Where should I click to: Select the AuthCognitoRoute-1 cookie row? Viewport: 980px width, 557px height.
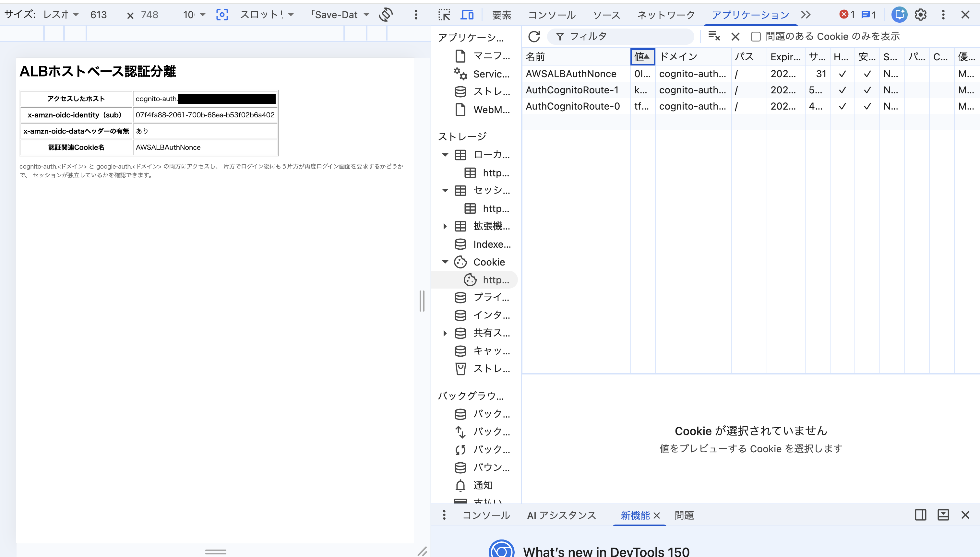point(750,90)
